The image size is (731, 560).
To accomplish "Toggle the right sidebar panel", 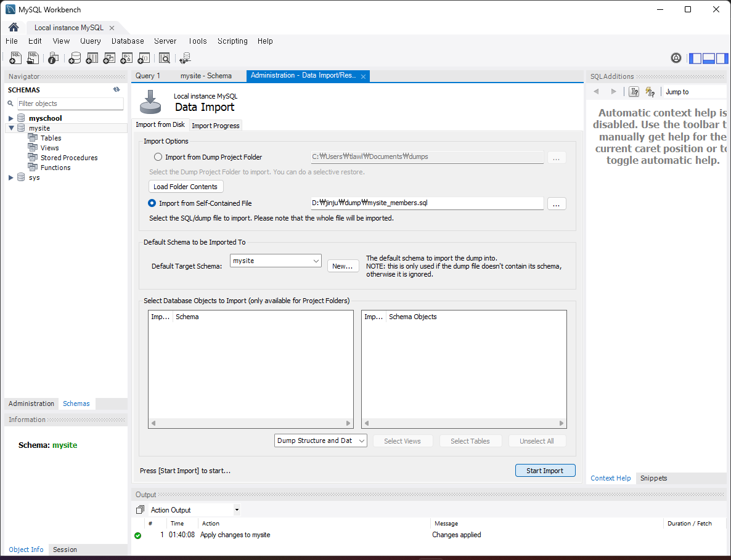I will coord(722,59).
